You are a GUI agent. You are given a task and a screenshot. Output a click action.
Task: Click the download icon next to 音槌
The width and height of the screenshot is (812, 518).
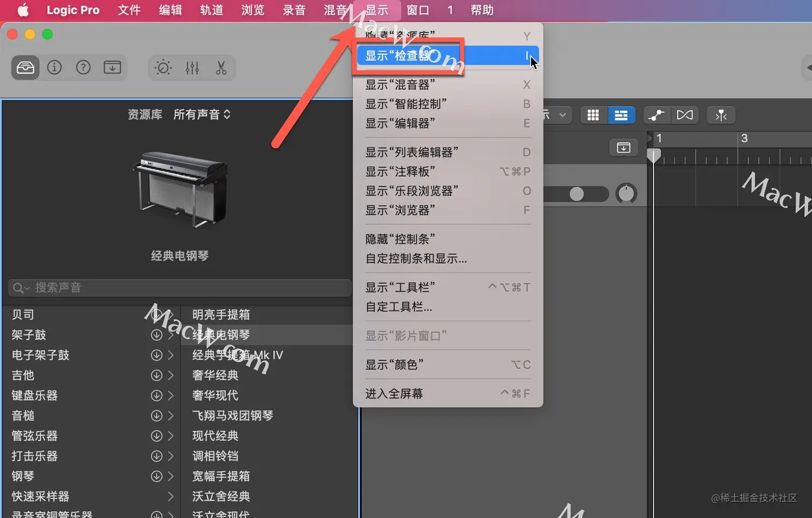tap(156, 416)
